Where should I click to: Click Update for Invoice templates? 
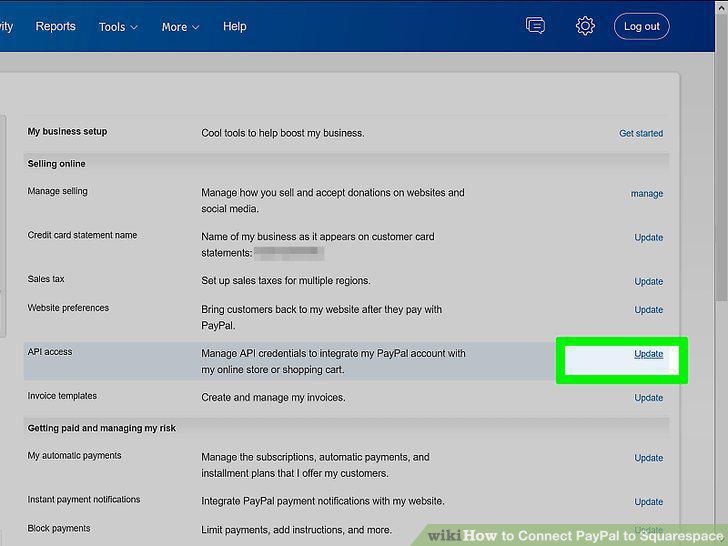click(x=649, y=398)
